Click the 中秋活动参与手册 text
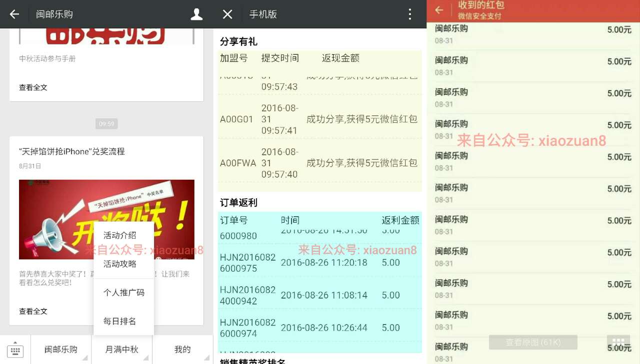This screenshot has width=640, height=364. click(x=47, y=58)
